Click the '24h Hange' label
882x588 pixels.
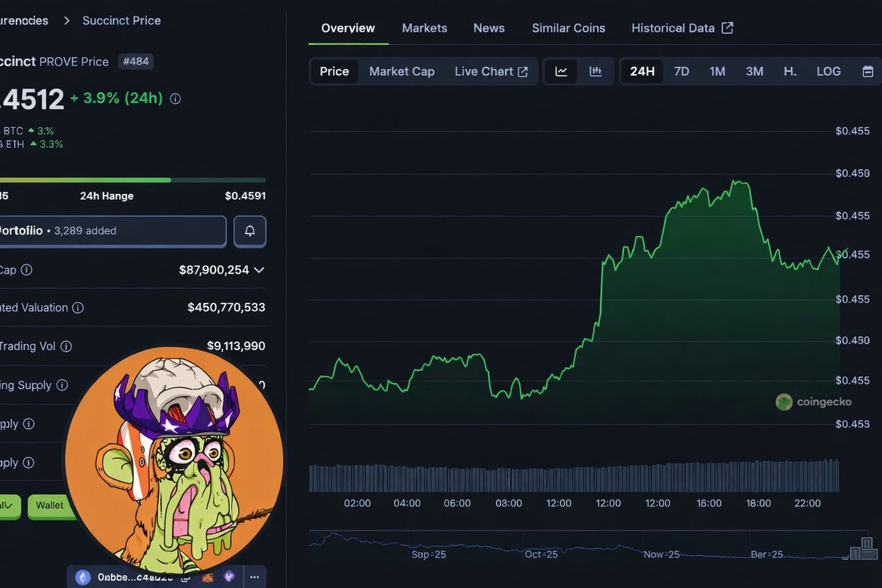(x=107, y=196)
